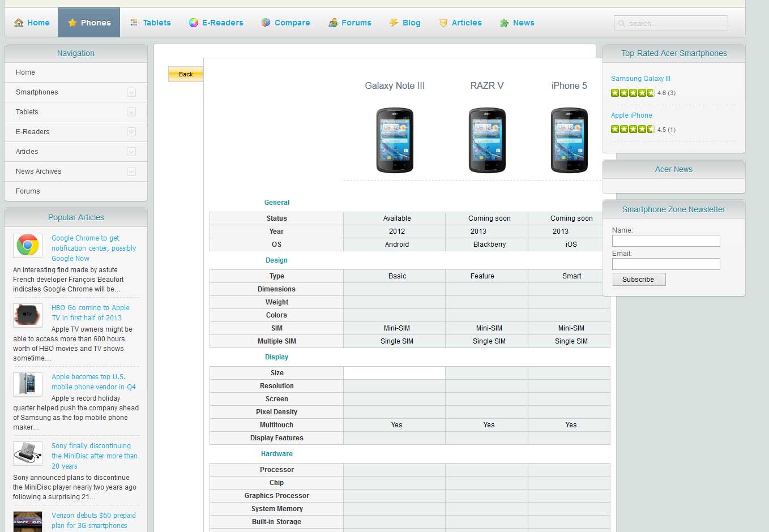Click the Phones star icon
The image size is (769, 532).
coord(72,23)
